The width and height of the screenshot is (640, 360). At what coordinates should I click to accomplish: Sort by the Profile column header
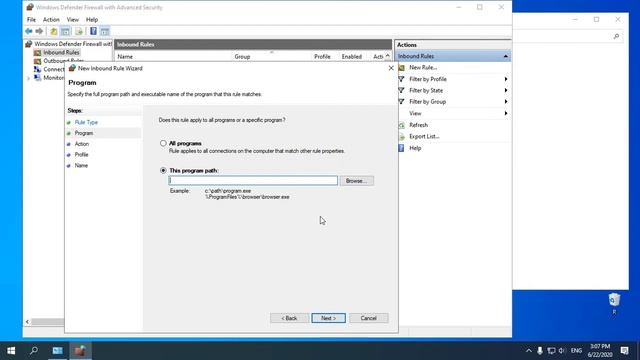[x=322, y=57]
